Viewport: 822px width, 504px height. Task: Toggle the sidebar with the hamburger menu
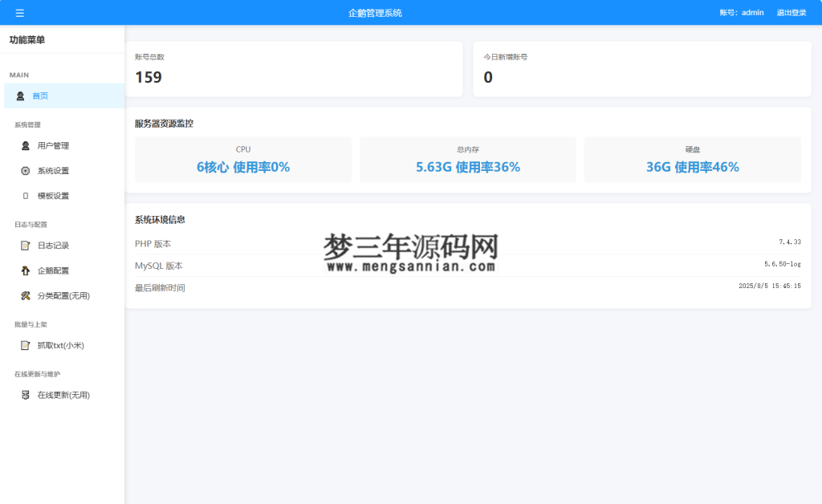19,12
